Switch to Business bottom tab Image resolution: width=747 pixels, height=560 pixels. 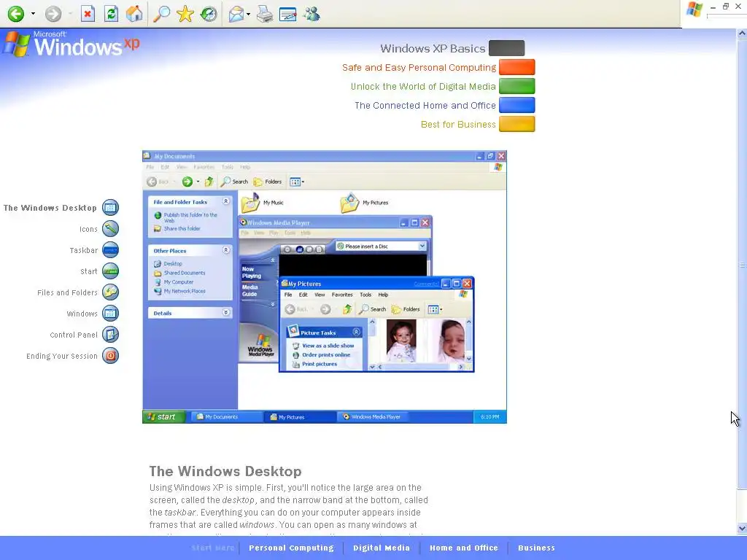click(x=536, y=548)
